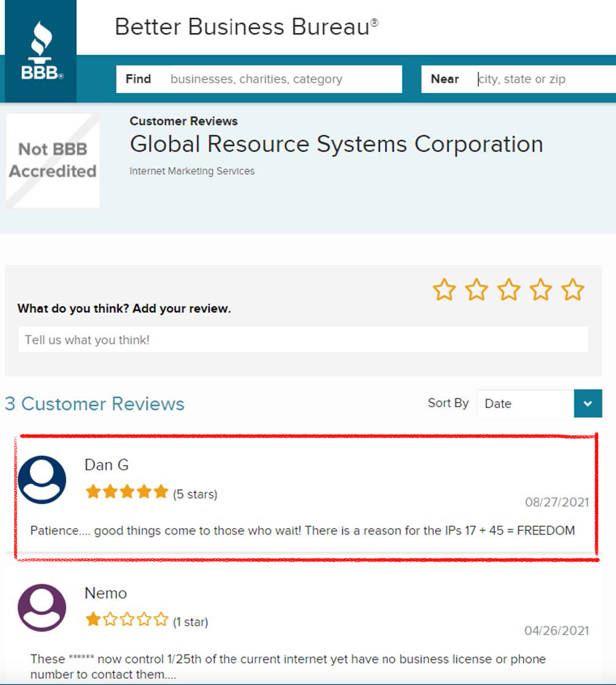616x685 pixels.
Task: Select the third rating star in review form
Action: [x=509, y=290]
